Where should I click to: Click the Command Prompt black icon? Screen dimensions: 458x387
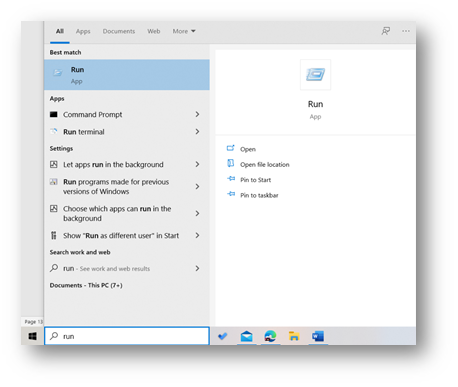tap(54, 114)
